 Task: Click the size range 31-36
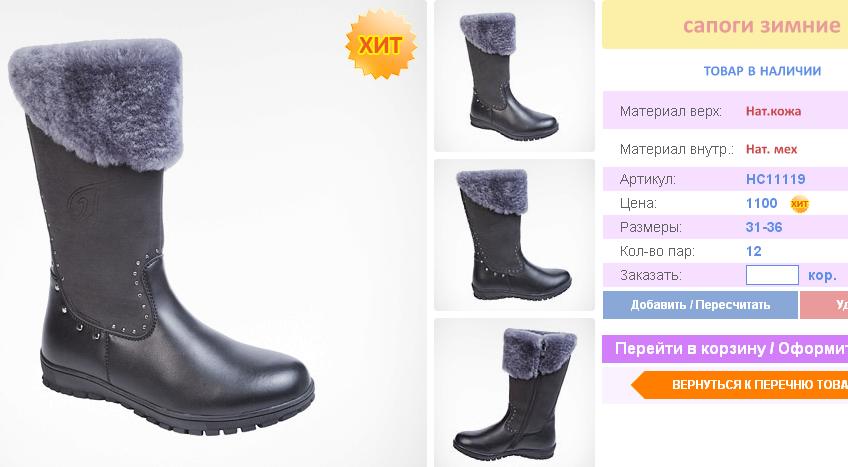(764, 227)
